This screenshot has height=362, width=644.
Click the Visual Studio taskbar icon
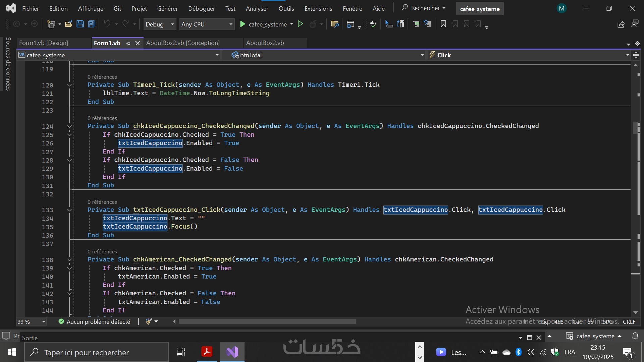coord(232,352)
